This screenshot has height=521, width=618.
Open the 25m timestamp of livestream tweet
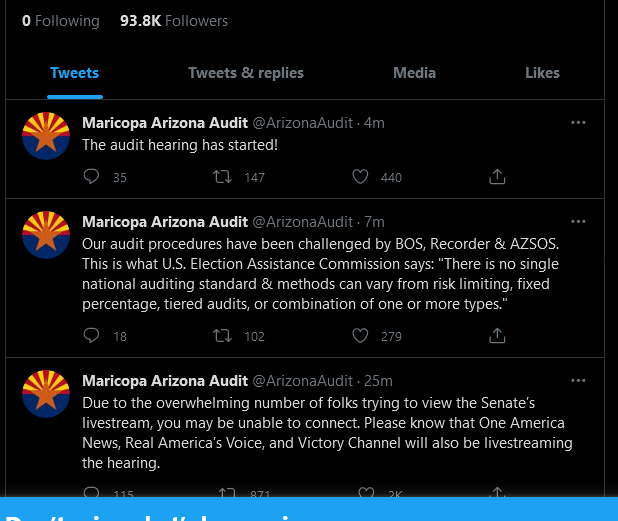(378, 381)
